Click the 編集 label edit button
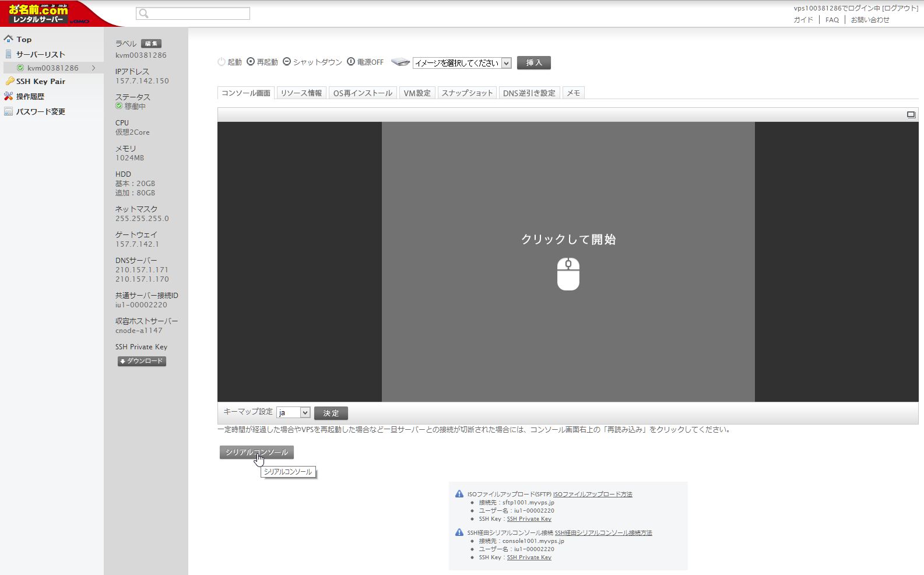Image resolution: width=924 pixels, height=575 pixels. [151, 44]
